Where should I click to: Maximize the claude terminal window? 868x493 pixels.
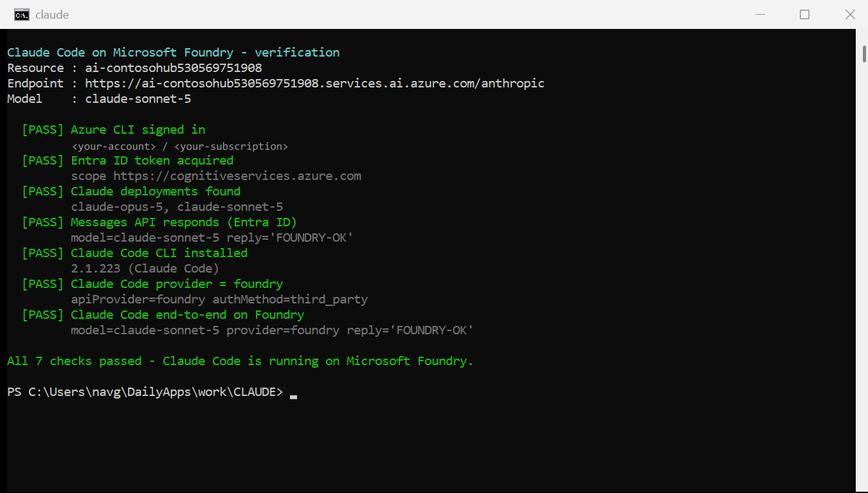(804, 14)
